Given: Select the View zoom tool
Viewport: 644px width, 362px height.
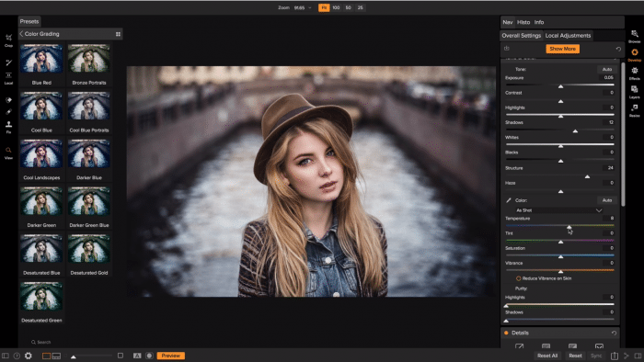Looking at the screenshot, I should click(x=8, y=153).
